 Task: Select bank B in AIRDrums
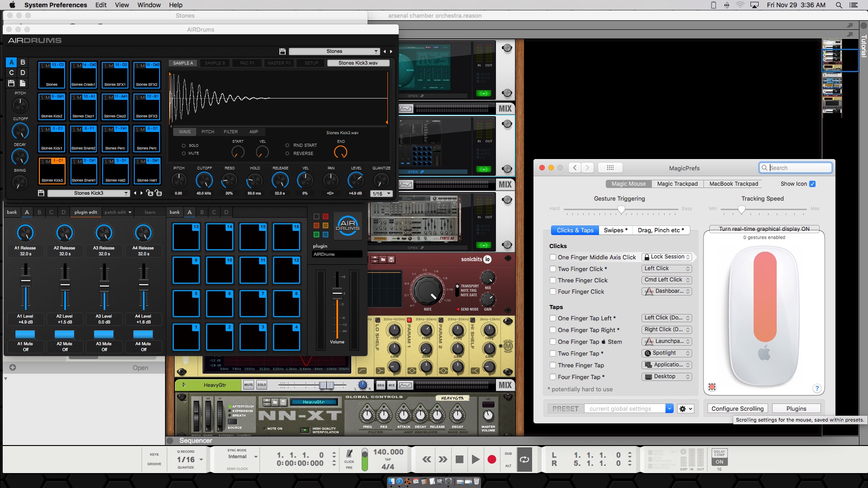tap(23, 62)
